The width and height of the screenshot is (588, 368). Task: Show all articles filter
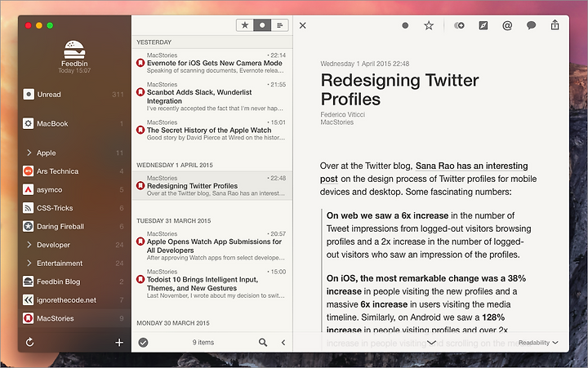click(x=280, y=25)
